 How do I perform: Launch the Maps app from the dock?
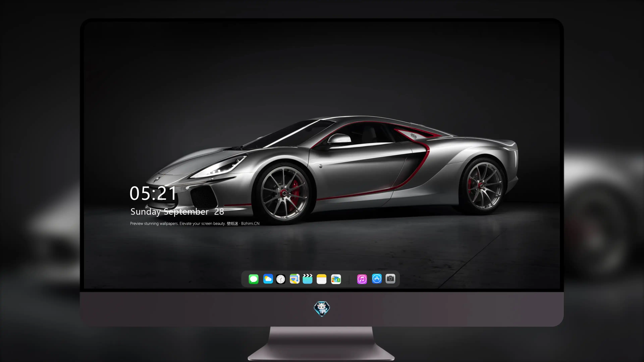tap(294, 279)
